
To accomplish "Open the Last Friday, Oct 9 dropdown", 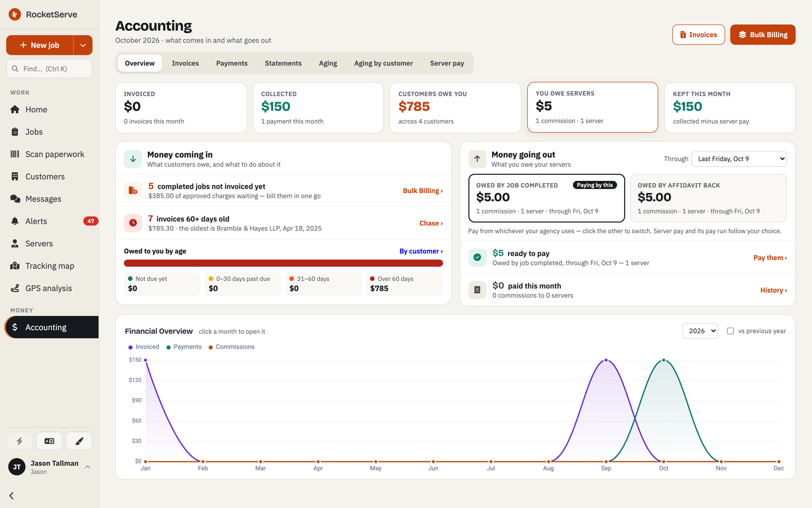I will pyautogui.click(x=739, y=159).
